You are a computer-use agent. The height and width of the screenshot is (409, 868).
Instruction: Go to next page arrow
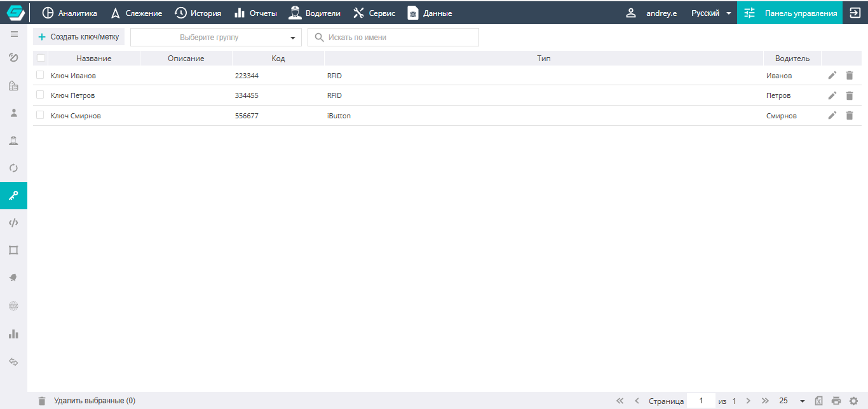[x=748, y=401]
